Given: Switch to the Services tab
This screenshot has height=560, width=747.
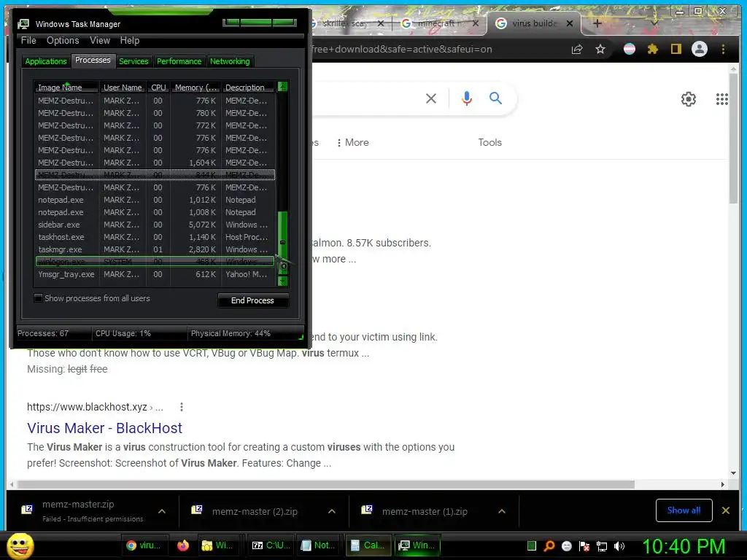Looking at the screenshot, I should tap(133, 61).
